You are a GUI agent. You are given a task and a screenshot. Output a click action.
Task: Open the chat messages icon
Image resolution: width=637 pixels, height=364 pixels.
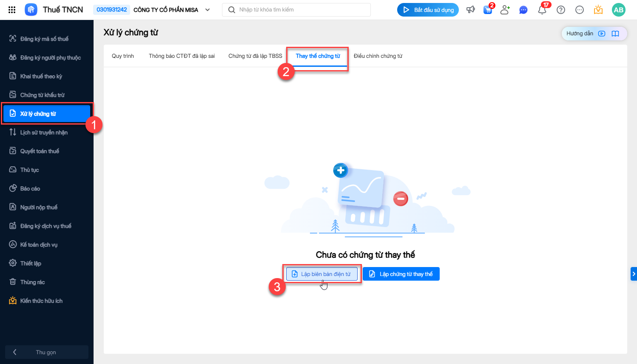(523, 10)
